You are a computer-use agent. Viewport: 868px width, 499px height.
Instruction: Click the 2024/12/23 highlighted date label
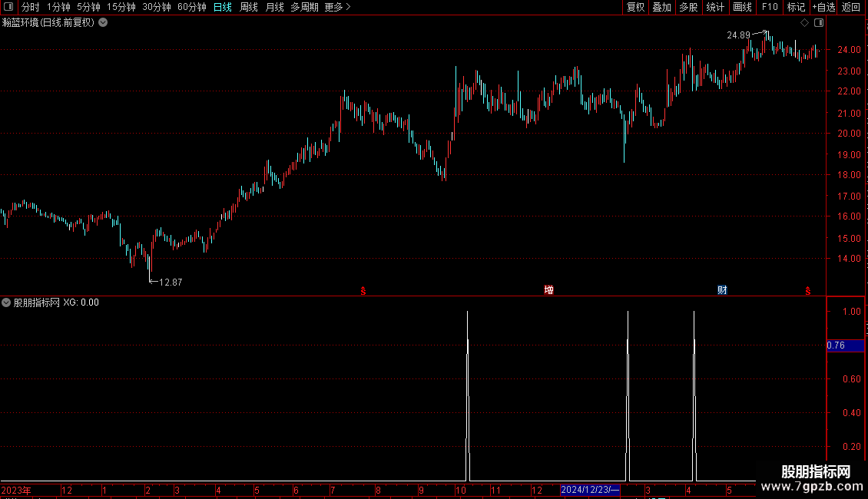tap(590, 490)
